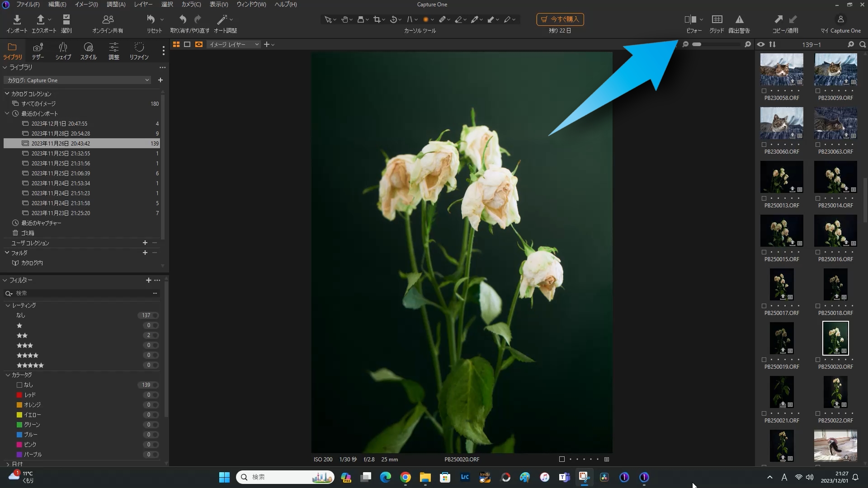
Task: Select the eyedropper picker cursor tool
Action: point(475,19)
